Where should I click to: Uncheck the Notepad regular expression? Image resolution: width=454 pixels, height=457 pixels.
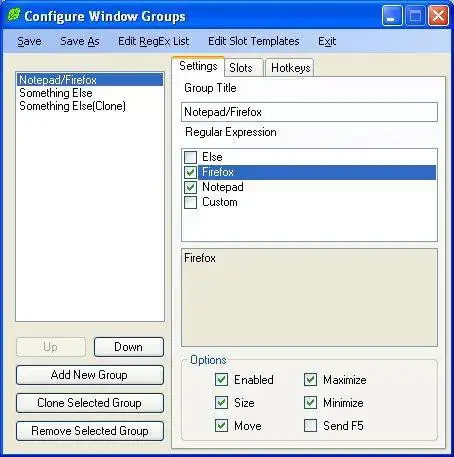click(190, 187)
